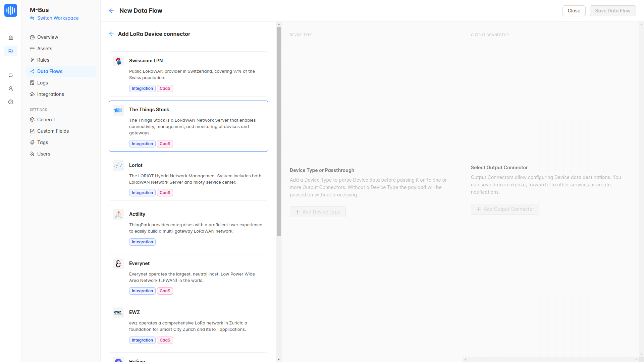Click the connector list scrollbar down arrow

click(x=279, y=359)
